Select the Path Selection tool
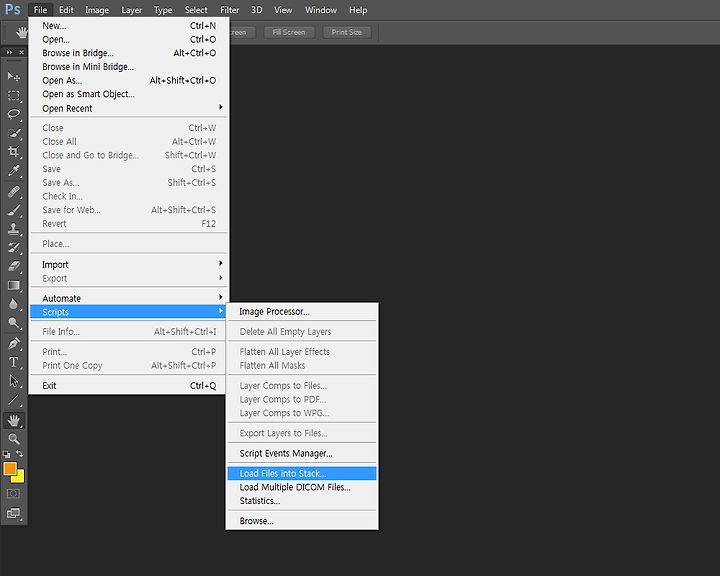The width and height of the screenshot is (720, 576). 13,381
